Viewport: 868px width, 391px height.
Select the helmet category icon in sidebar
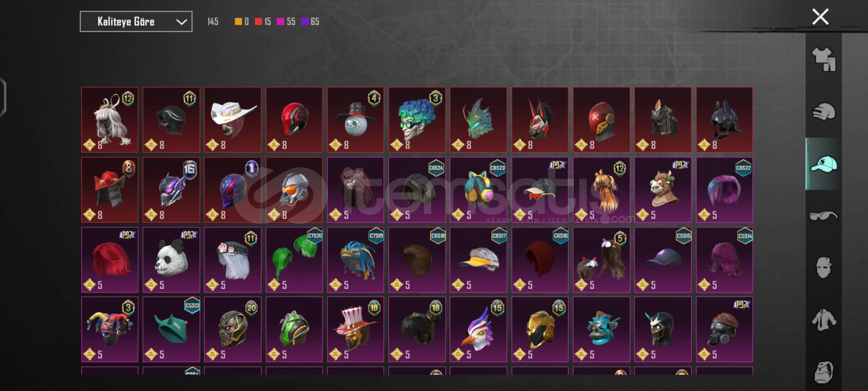[824, 112]
